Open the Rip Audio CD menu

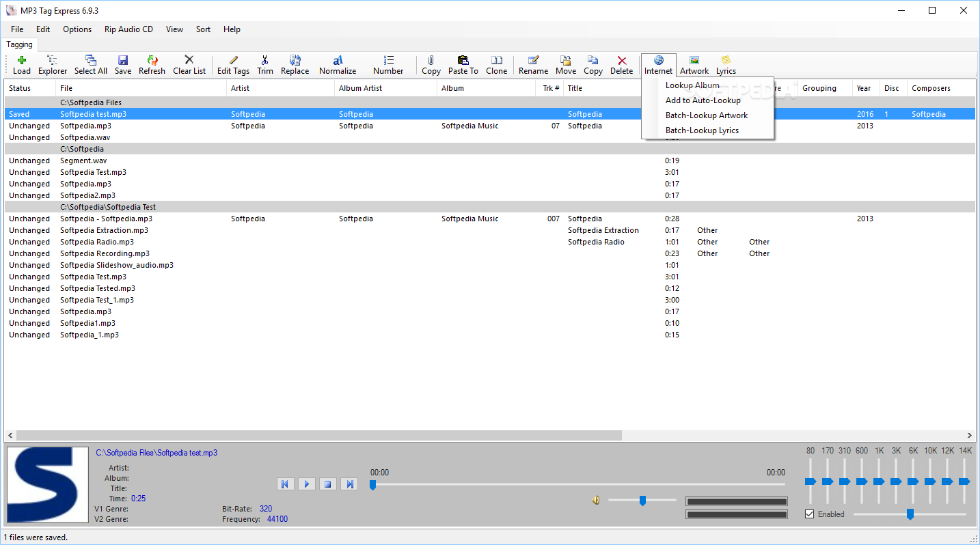(x=129, y=29)
